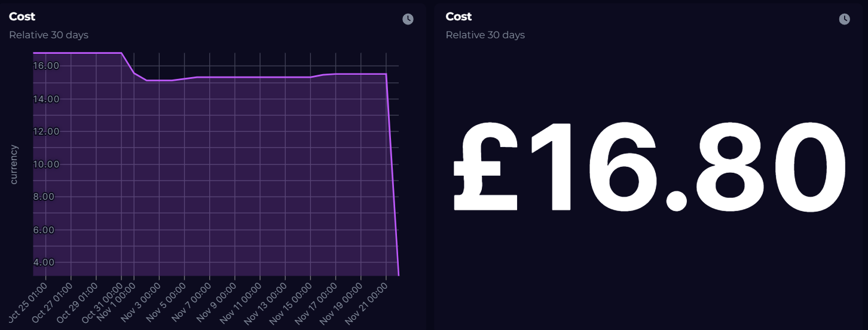Image resolution: width=868 pixels, height=330 pixels.
Task: Click the 12.00 y-axis tick label
Action: (46, 132)
